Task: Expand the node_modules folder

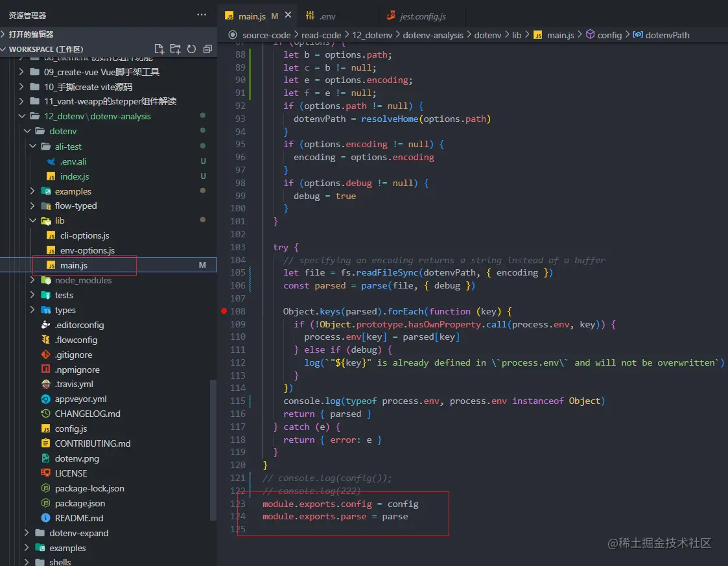Action: tap(32, 281)
